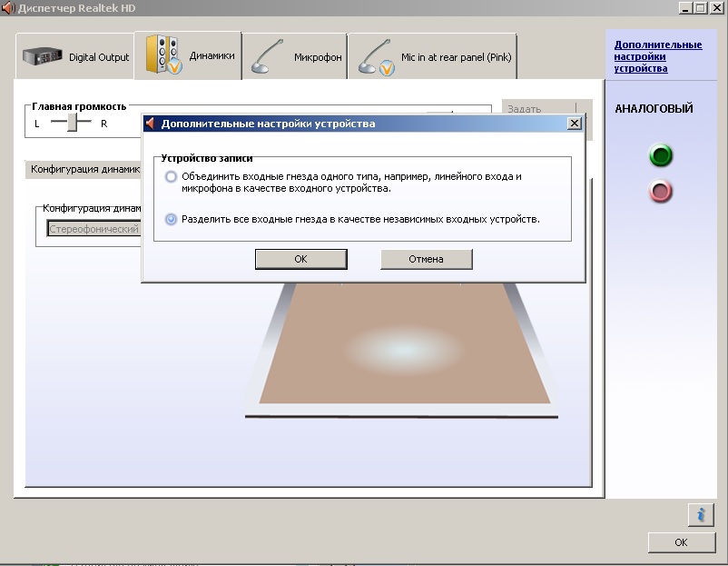
Task: Click the blue information icon button
Action: (x=701, y=515)
